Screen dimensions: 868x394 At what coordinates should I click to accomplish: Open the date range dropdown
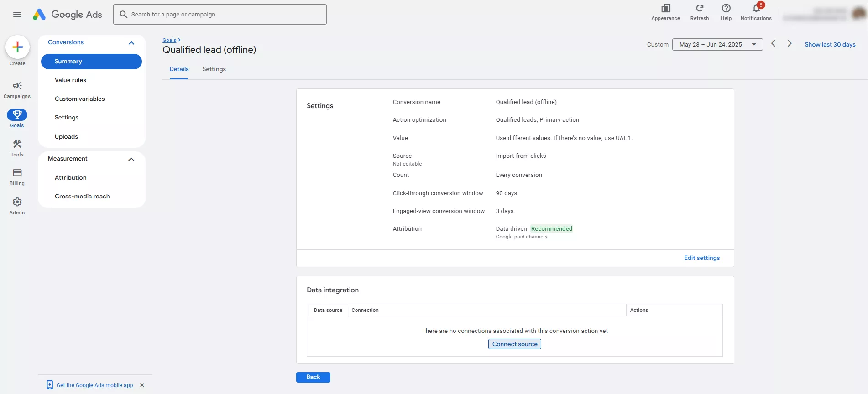(717, 45)
